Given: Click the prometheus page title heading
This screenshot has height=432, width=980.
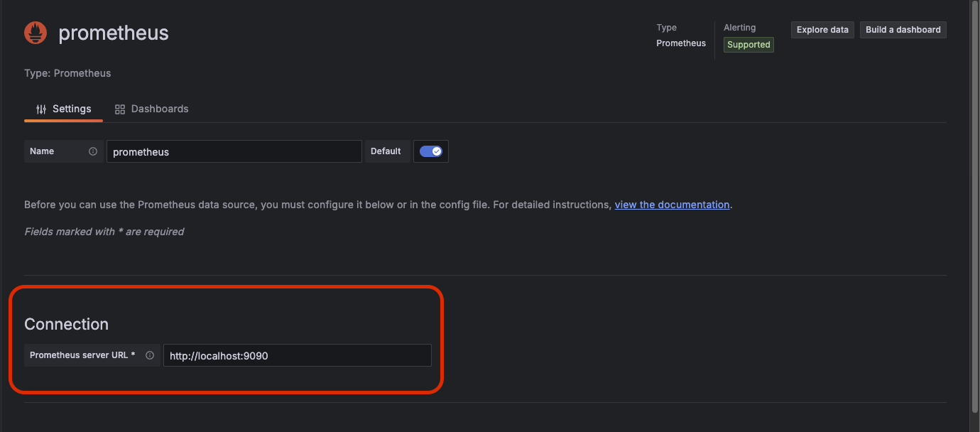Looking at the screenshot, I should [x=114, y=33].
